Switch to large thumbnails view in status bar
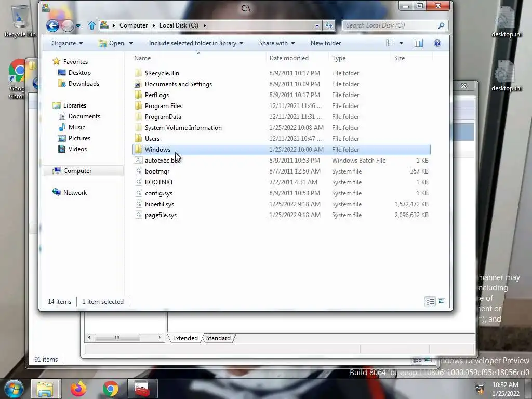The width and height of the screenshot is (532, 399). tap(442, 301)
